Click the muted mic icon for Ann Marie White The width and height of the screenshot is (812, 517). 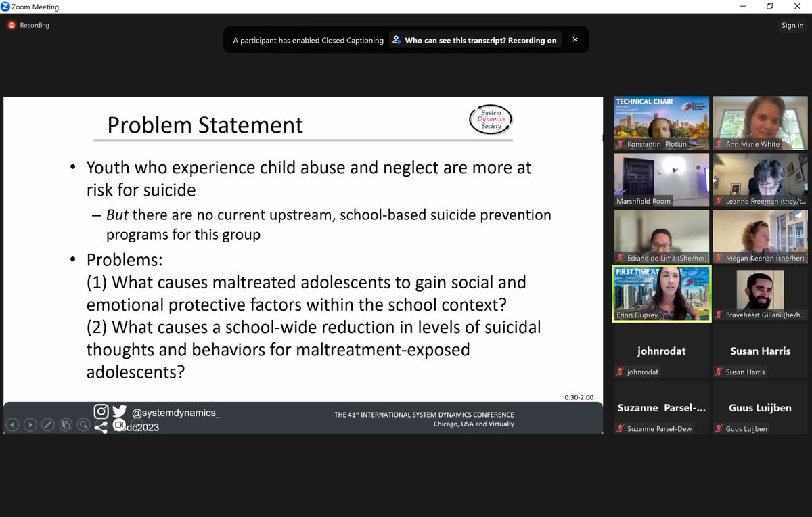(718, 144)
